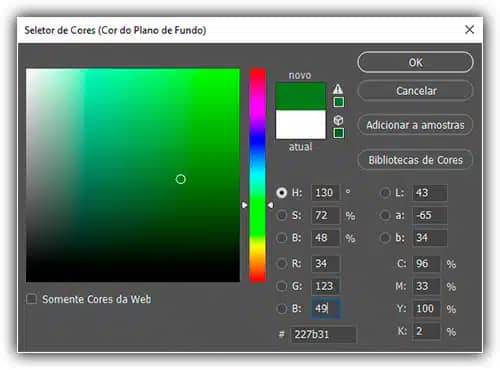The height and width of the screenshot is (370, 500).
Task: Click the circular marker in the color field
Action: [x=181, y=179]
